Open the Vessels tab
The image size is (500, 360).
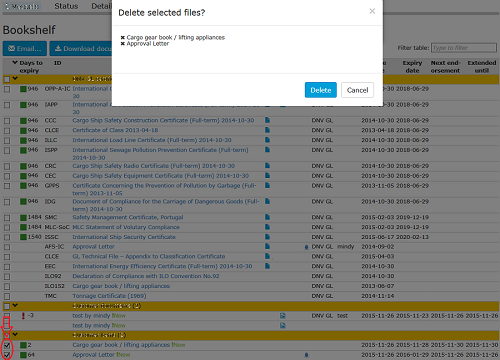pos(22,6)
